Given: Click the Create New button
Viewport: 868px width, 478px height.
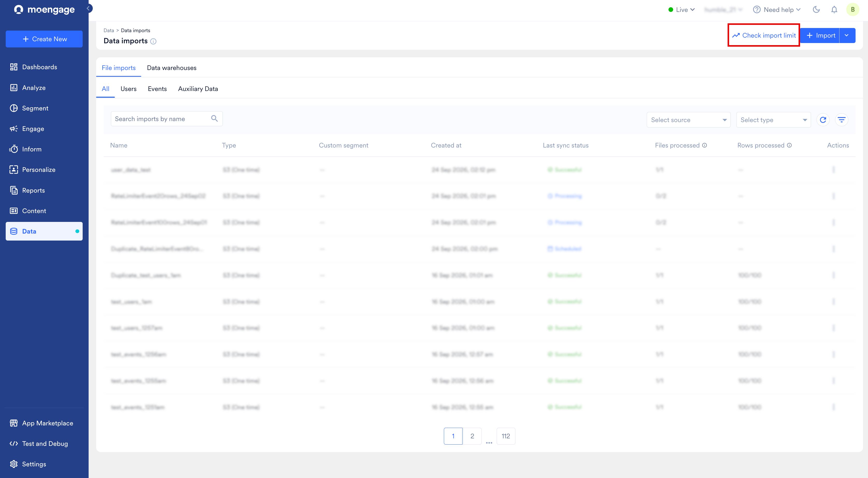Looking at the screenshot, I should [x=44, y=39].
